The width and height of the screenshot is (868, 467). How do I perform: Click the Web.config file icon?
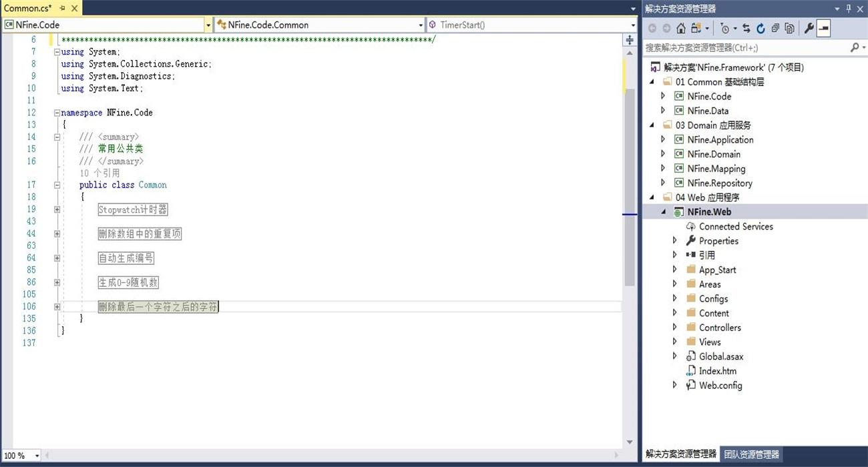coord(691,385)
